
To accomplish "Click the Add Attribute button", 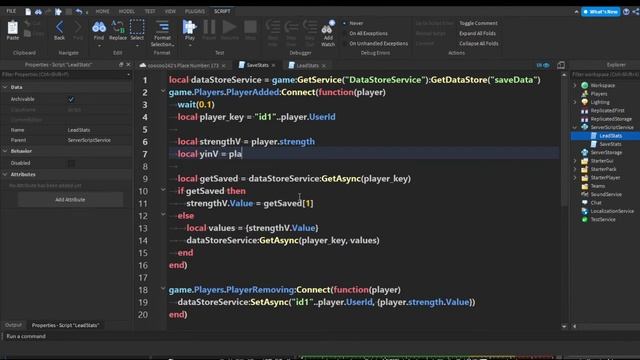I will 70,200.
